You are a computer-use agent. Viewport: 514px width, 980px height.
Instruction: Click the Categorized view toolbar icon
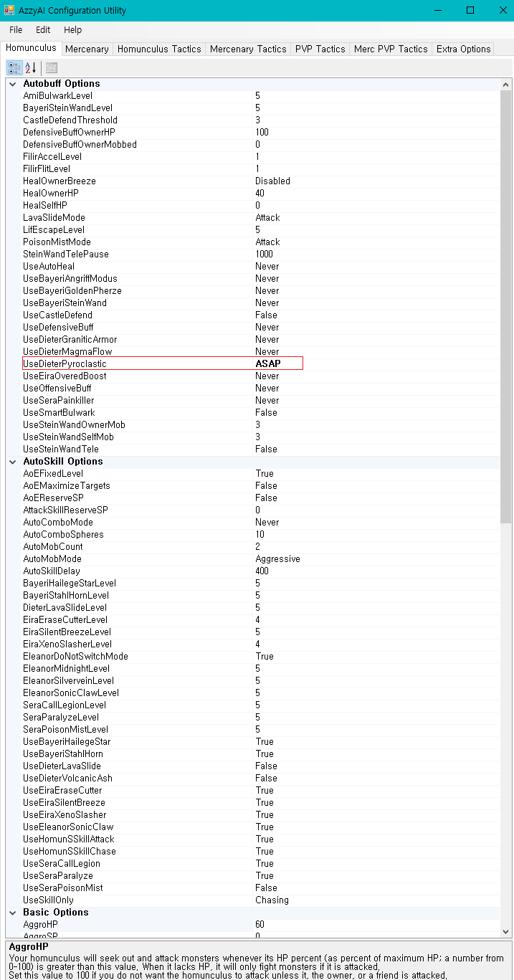click(x=14, y=68)
